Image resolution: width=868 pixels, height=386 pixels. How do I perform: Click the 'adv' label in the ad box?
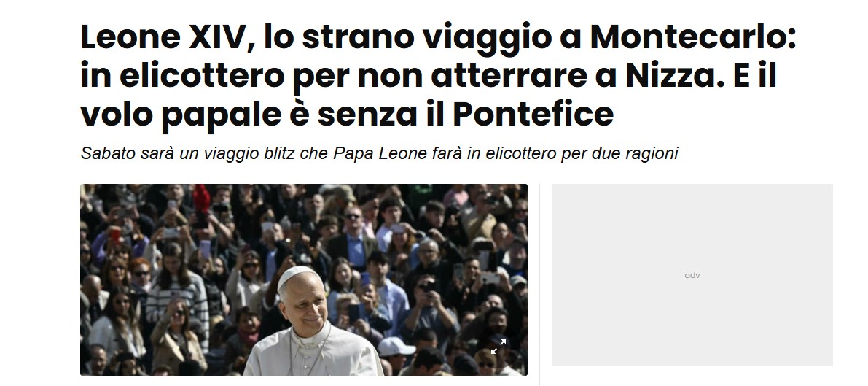click(692, 275)
